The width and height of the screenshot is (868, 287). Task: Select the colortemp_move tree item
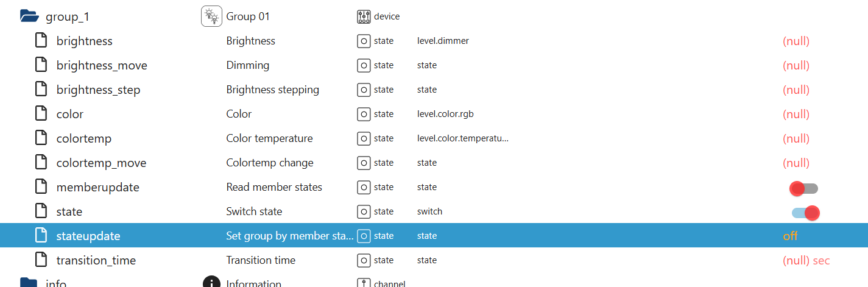click(101, 163)
